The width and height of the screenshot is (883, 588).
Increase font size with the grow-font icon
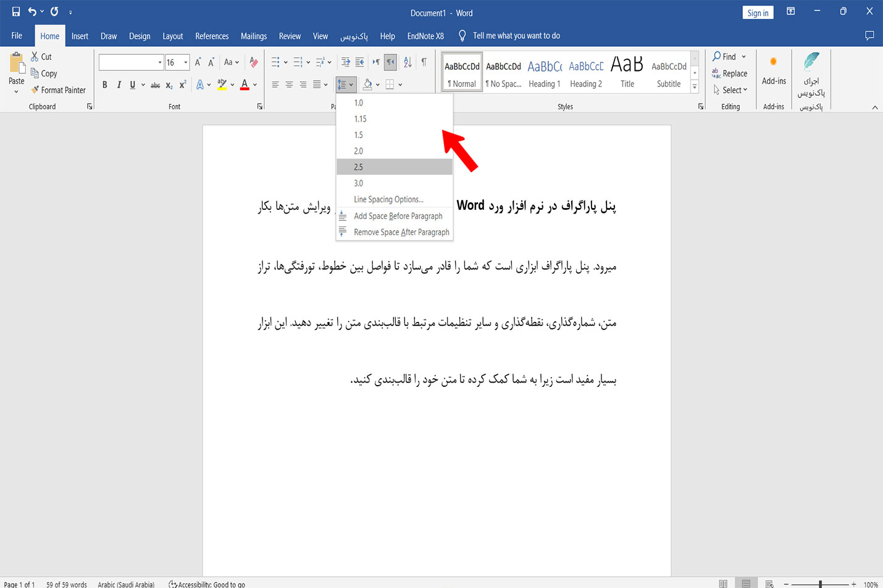click(x=198, y=62)
